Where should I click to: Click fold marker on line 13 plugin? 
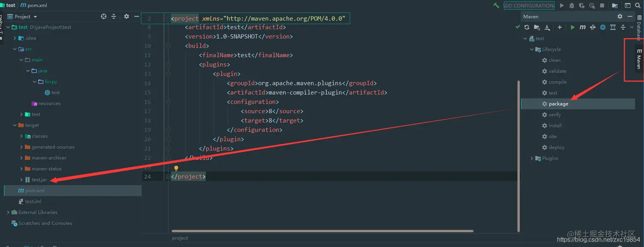tap(168, 74)
